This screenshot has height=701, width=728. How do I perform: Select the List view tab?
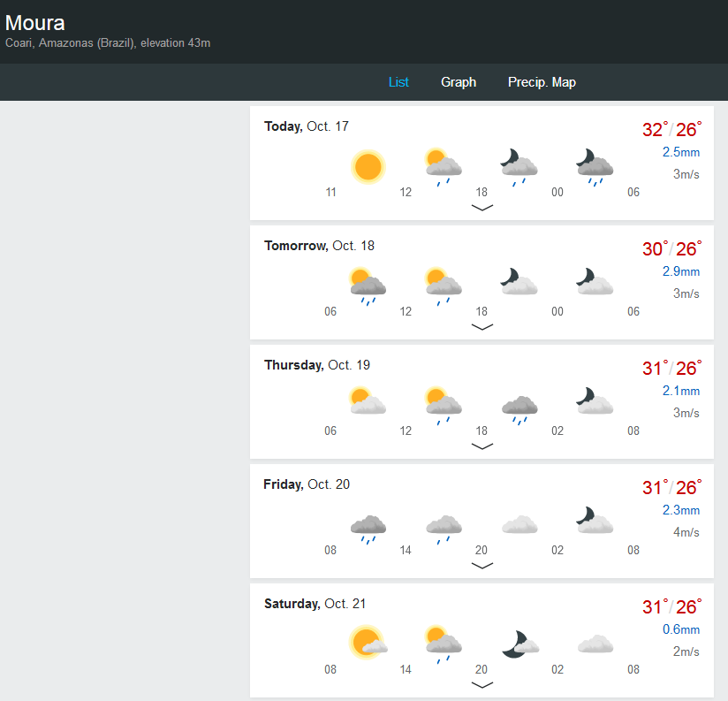(398, 82)
